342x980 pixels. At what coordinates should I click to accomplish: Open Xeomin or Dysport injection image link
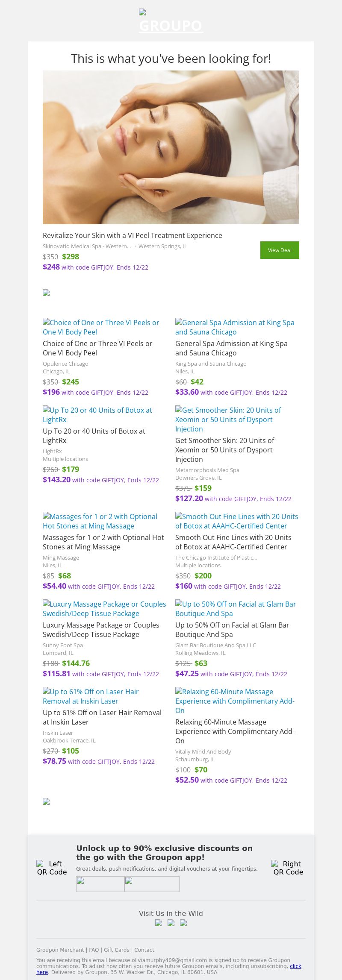228,420
